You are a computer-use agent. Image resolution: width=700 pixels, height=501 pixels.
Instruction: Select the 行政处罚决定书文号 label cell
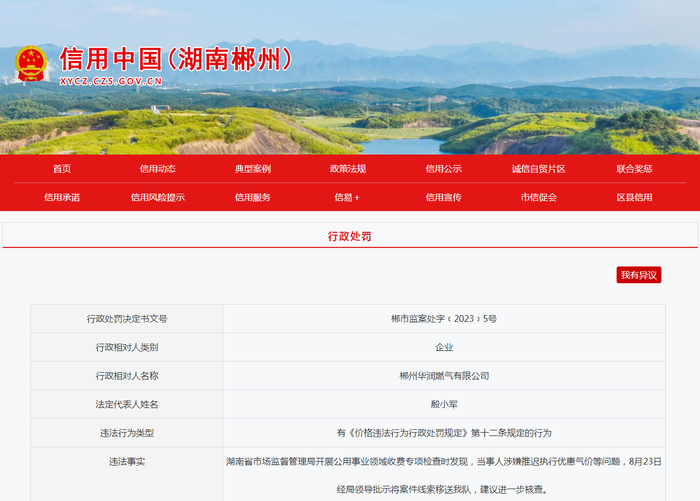click(127, 319)
